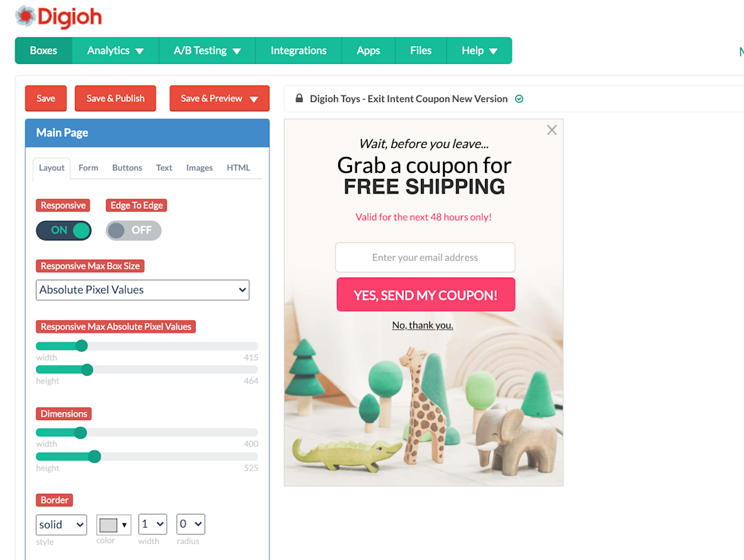Open the Analytics menu
The height and width of the screenshot is (560, 744).
[x=115, y=51]
